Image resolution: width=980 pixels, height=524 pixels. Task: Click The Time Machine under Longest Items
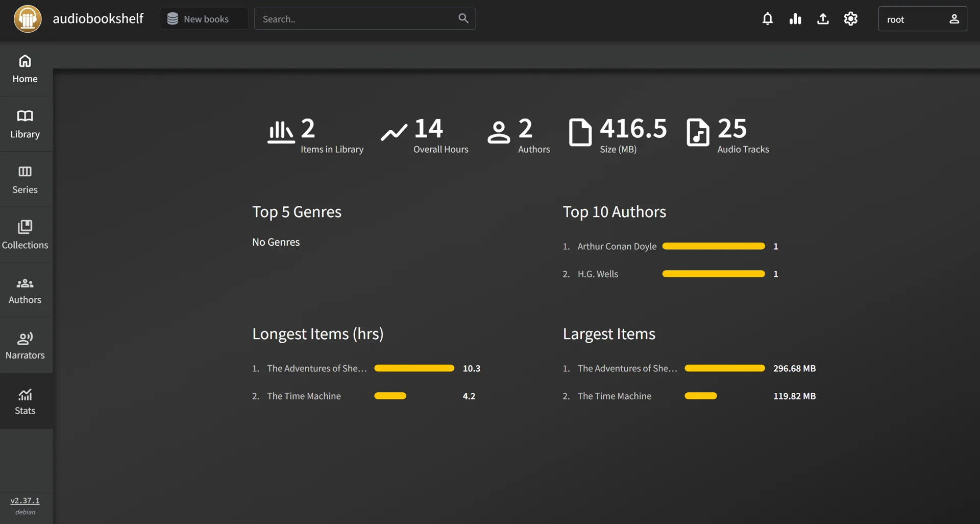coord(304,396)
